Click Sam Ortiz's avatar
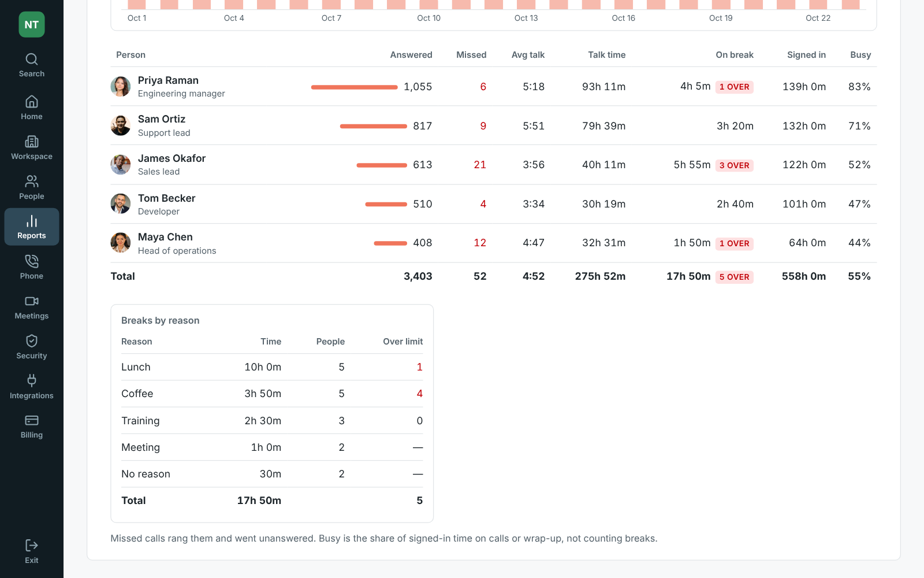The width and height of the screenshot is (924, 578). click(x=121, y=125)
